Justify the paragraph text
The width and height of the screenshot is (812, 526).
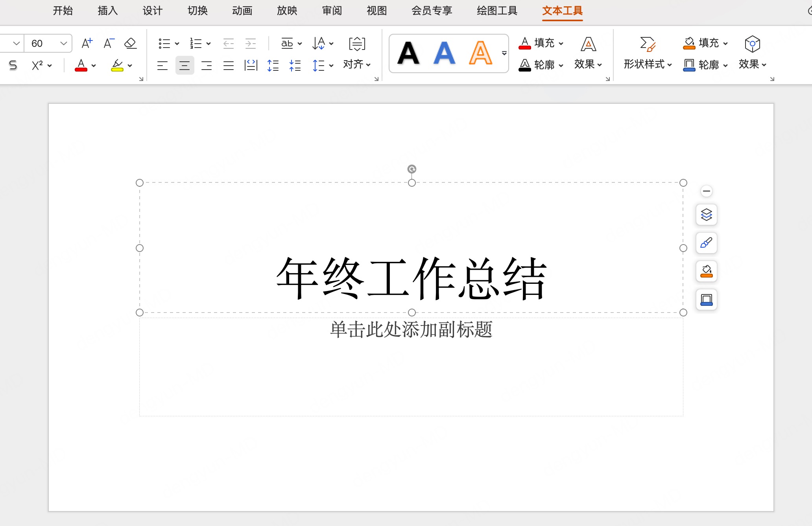pos(229,65)
